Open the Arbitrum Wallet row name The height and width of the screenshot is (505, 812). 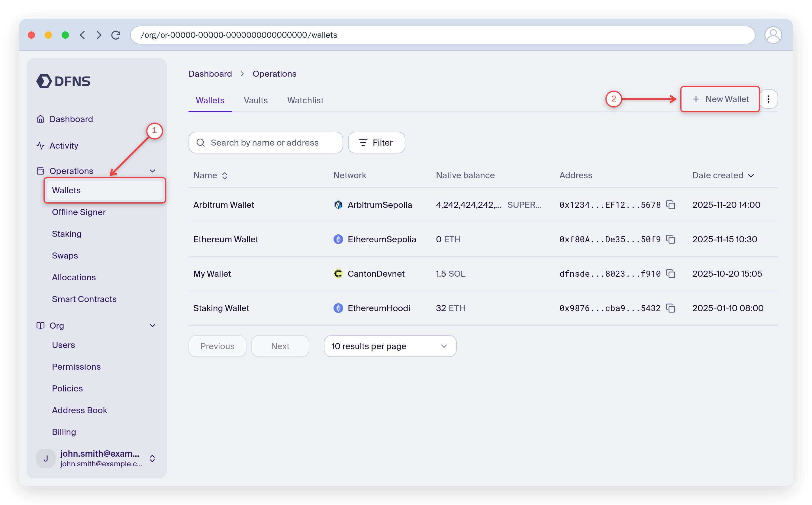point(224,205)
